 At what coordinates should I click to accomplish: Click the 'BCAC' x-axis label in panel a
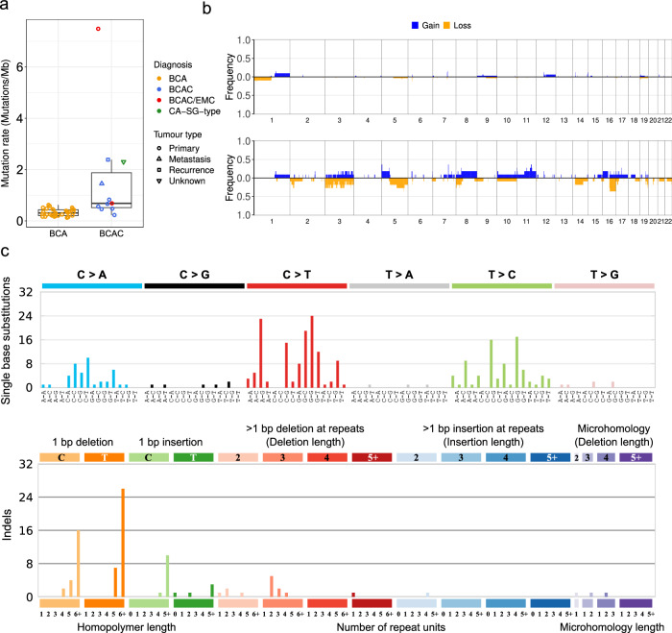coord(111,233)
